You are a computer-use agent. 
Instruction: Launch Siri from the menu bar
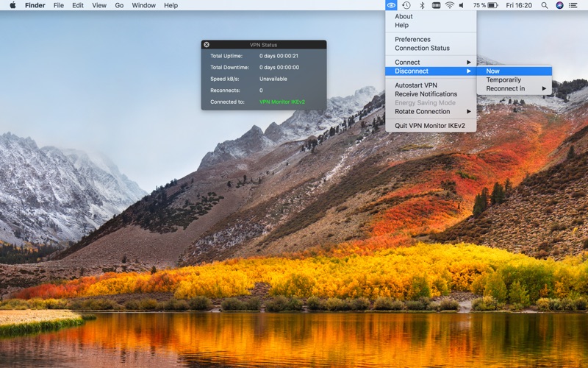[559, 5]
